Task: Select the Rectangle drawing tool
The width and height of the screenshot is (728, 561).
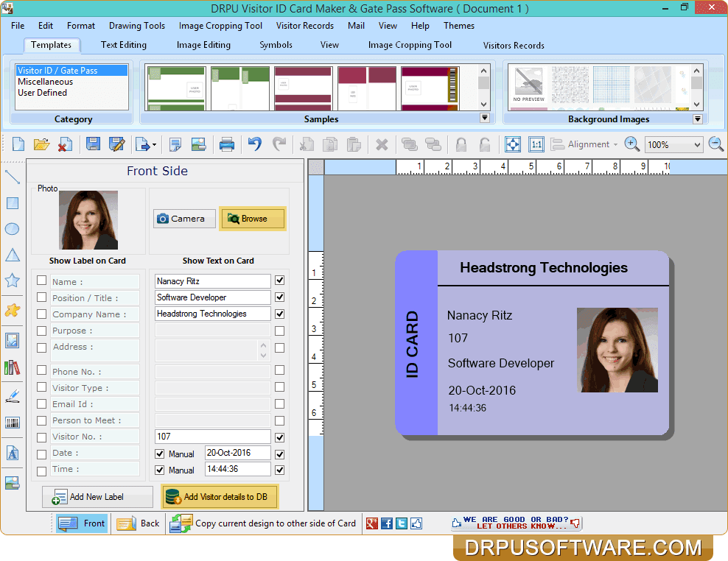Action: pyautogui.click(x=12, y=203)
